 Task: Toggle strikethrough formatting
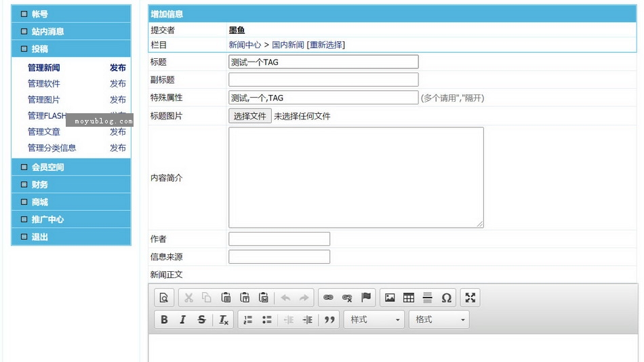(201, 320)
